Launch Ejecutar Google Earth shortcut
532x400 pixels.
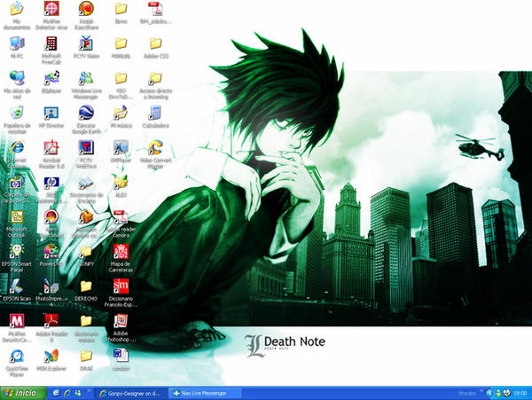[87, 120]
